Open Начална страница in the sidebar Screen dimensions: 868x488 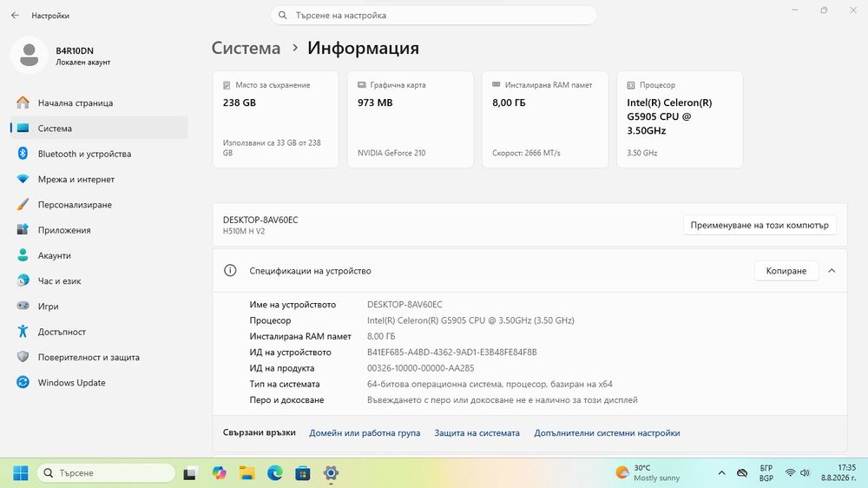[99, 103]
